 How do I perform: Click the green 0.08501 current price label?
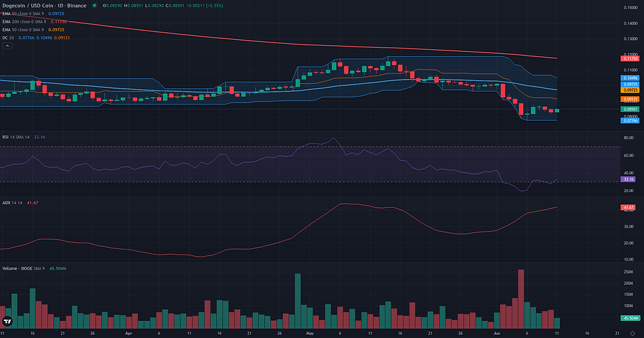(x=630, y=109)
